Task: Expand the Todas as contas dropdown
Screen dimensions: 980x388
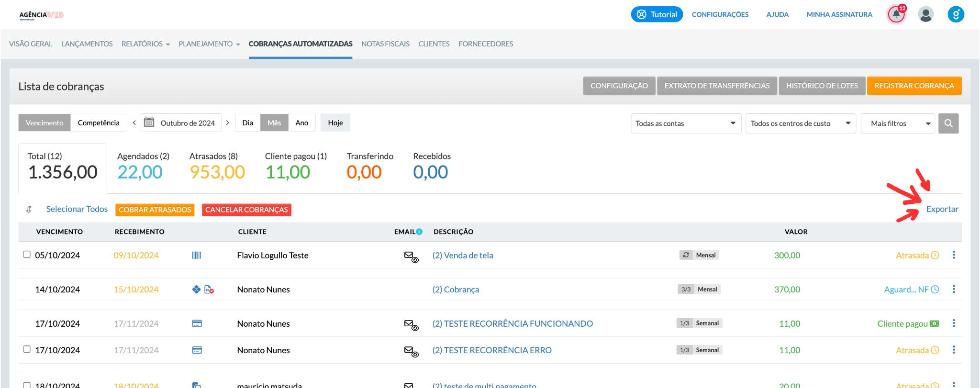Action: point(686,123)
